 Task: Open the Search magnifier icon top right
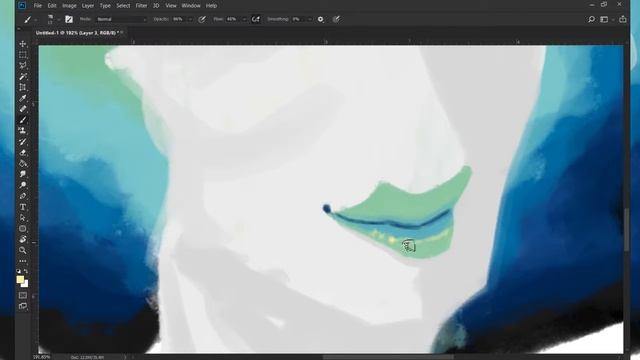pos(591,19)
